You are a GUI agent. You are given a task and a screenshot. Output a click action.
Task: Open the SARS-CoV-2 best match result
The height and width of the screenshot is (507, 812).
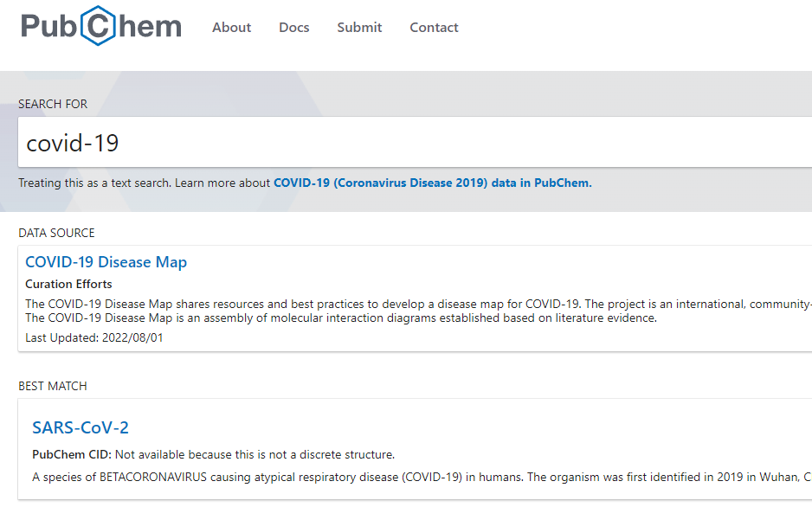point(81,428)
